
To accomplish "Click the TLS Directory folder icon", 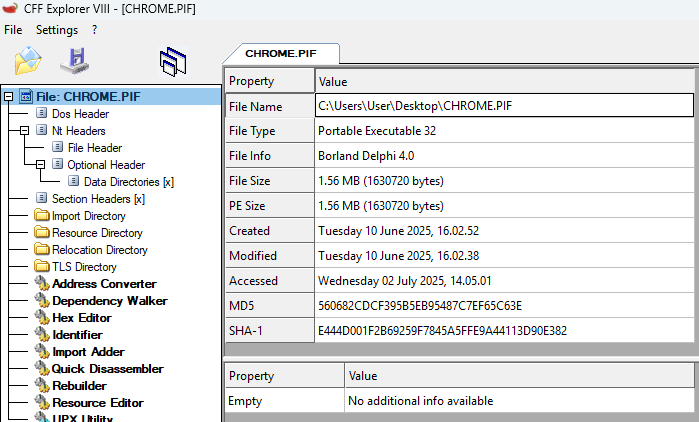I will click(x=42, y=266).
